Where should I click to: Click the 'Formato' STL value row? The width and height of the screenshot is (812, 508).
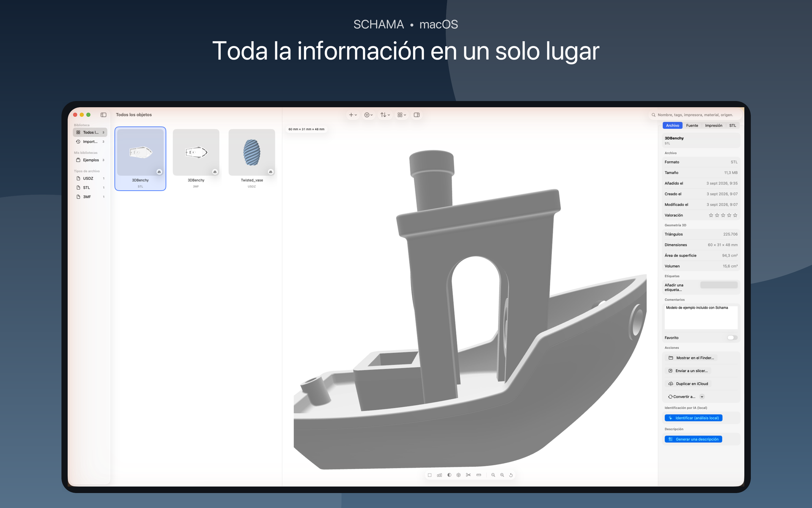point(701,162)
